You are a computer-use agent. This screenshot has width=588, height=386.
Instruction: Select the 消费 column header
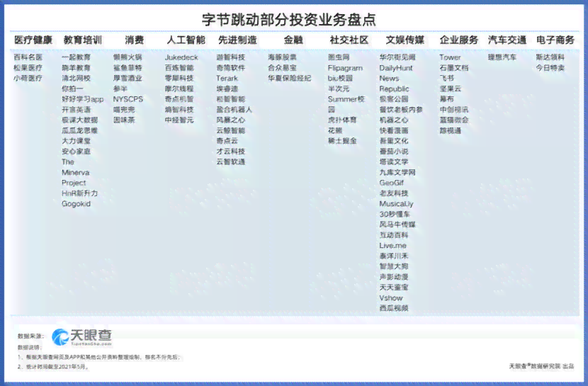point(135,40)
